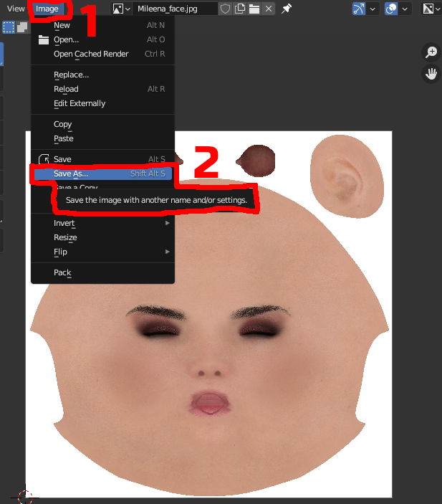Unlink the image with the X icon
Viewport: 442px width, 504px height.
pos(269,9)
